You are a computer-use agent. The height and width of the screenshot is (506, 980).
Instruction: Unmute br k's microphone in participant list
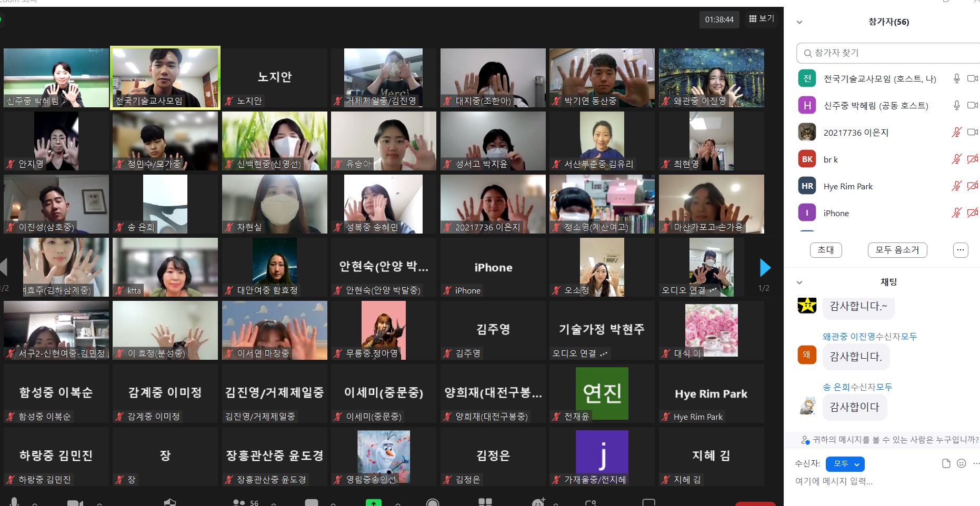pyautogui.click(x=956, y=159)
